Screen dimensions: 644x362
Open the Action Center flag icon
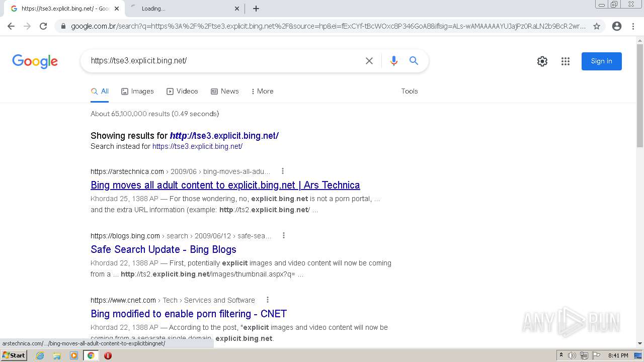(x=596, y=355)
